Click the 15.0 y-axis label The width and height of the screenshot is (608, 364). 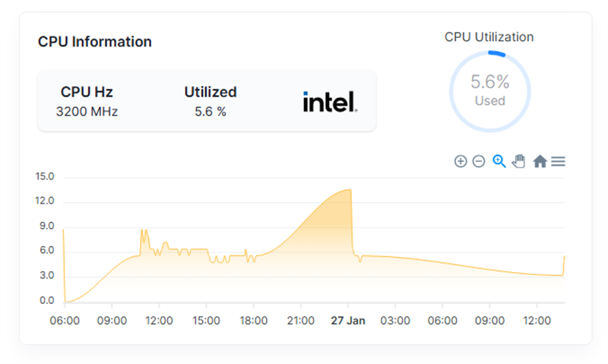(45, 177)
